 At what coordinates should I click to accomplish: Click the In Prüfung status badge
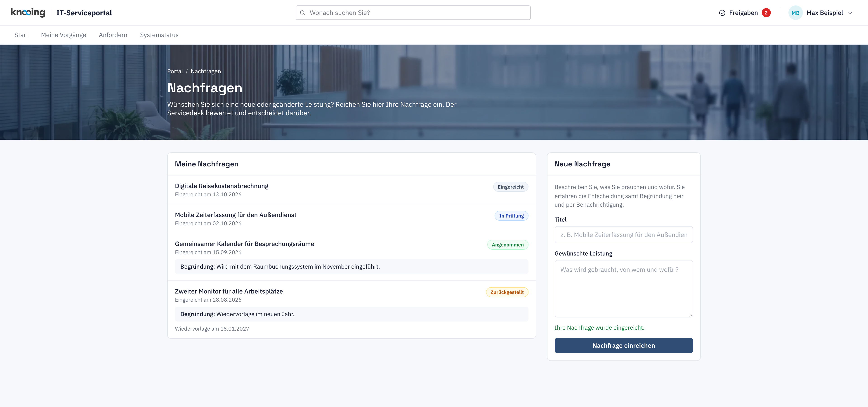coord(511,216)
